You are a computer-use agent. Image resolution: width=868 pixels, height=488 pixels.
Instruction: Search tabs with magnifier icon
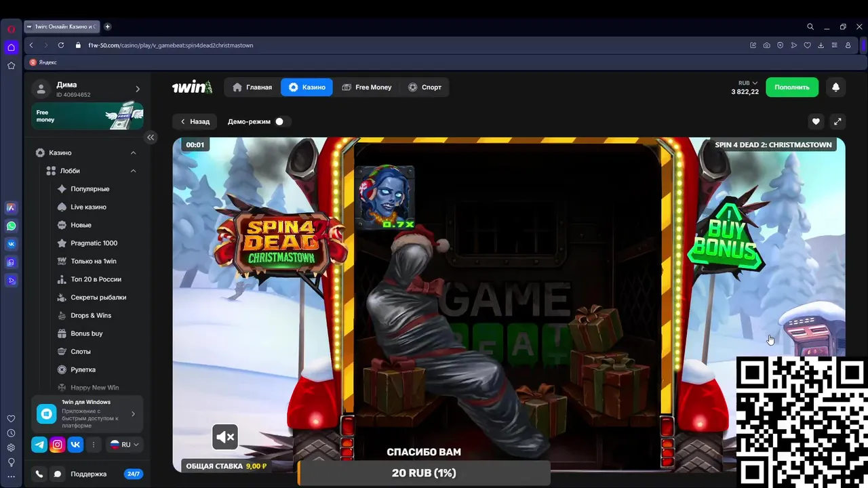point(810,26)
